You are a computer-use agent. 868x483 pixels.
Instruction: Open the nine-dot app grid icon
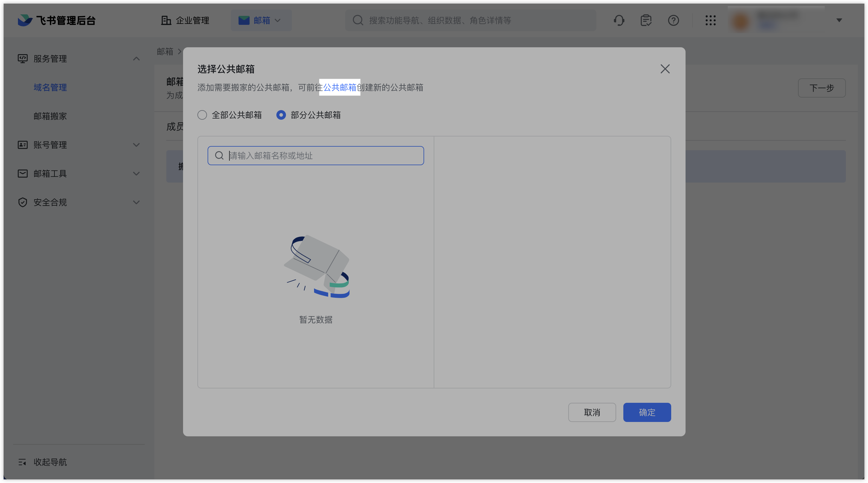(x=710, y=20)
